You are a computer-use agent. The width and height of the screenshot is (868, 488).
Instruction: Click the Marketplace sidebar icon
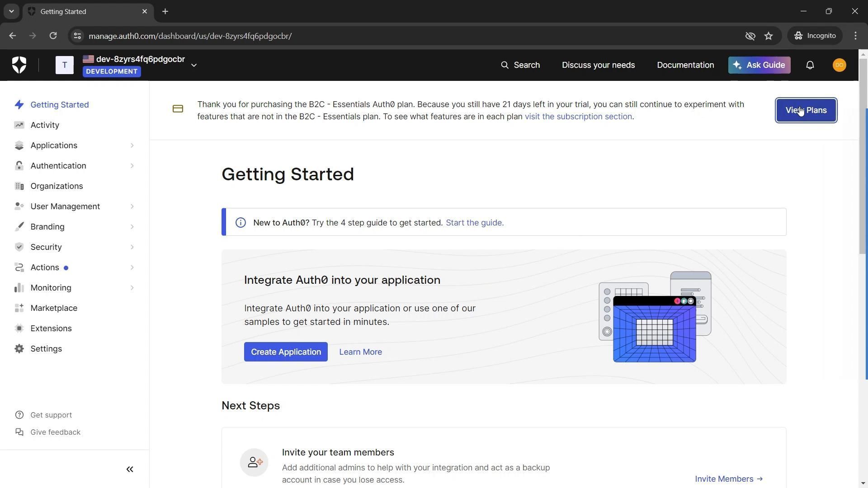(x=19, y=308)
